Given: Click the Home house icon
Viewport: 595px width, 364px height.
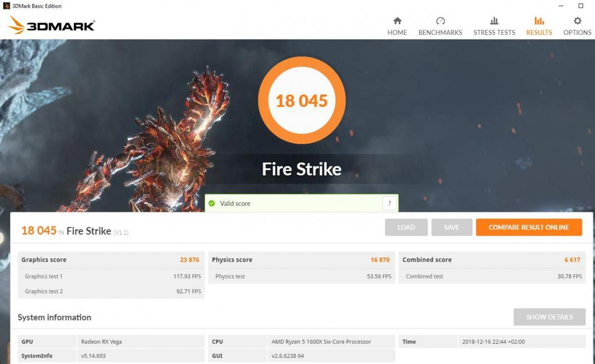Looking at the screenshot, I should pos(397,21).
